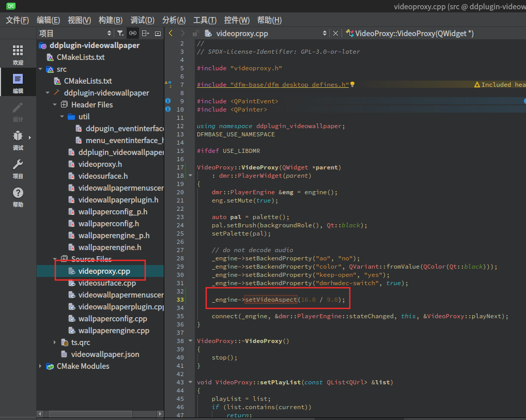
Task: Toggle synchronize with editor link icon
Action: coord(133,33)
